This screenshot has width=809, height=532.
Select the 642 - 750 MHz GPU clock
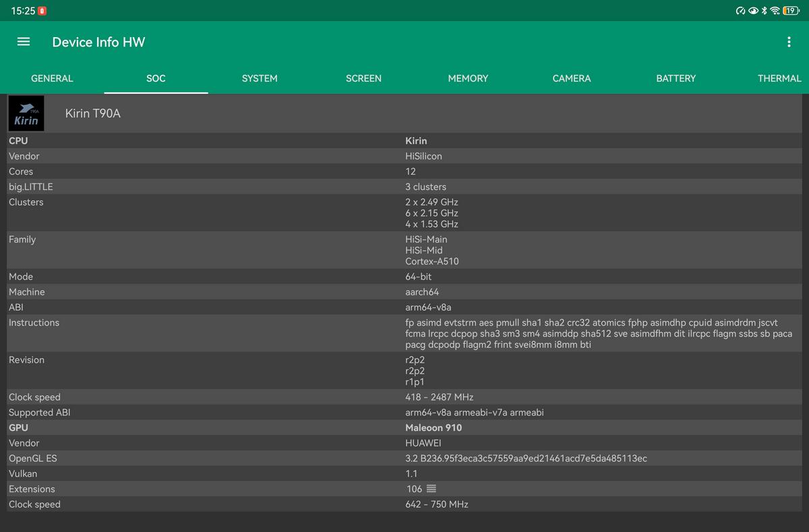[x=437, y=504]
